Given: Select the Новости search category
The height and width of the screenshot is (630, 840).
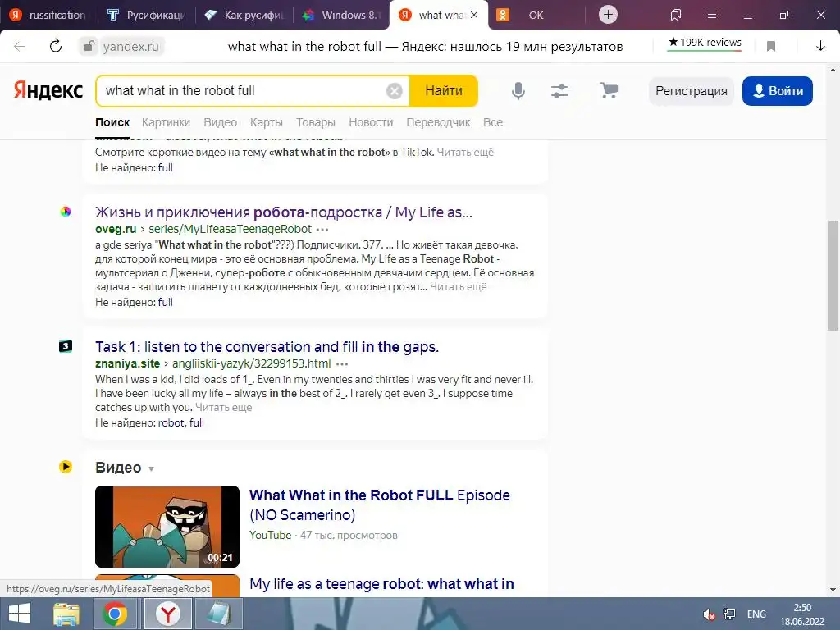Looking at the screenshot, I should pos(371,122).
